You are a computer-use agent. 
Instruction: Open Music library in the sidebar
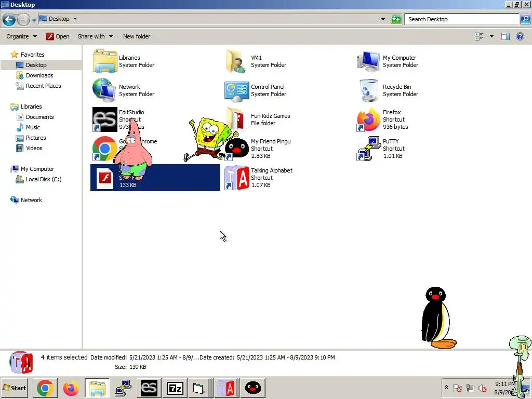tap(28, 127)
